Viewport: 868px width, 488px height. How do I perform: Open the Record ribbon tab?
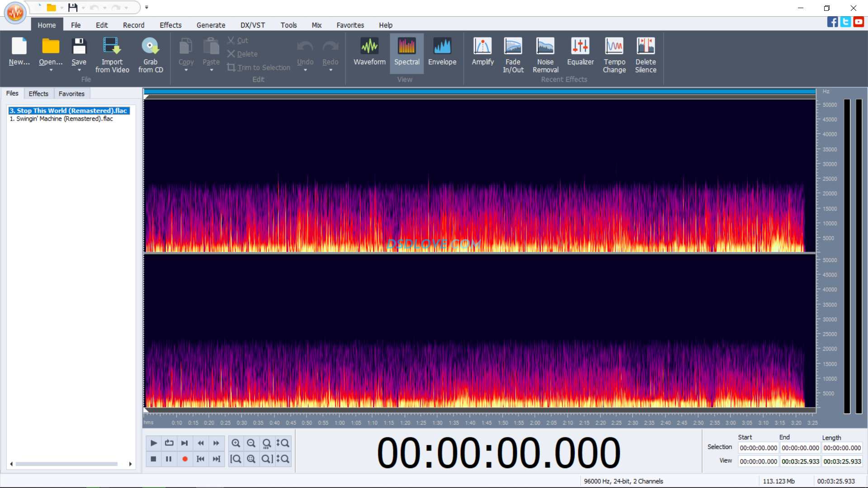coord(133,25)
